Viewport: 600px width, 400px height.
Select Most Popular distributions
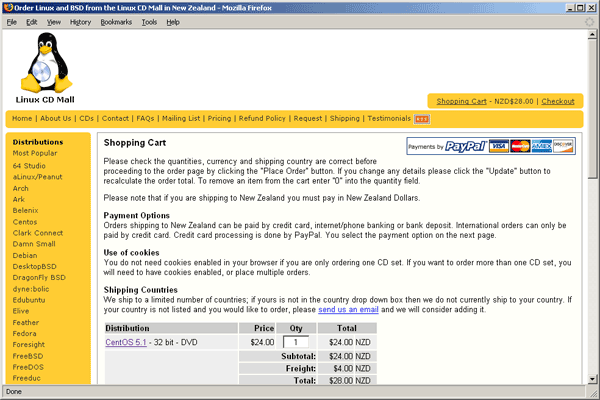(35, 153)
